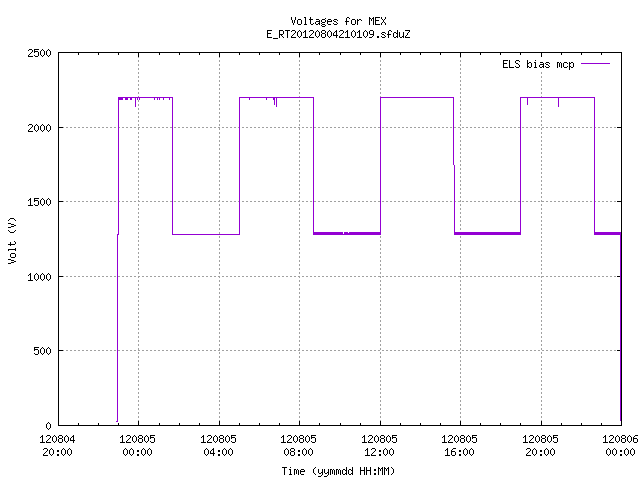
Task: Click the x-axis label 120806 00:00
Action: click(x=620, y=446)
